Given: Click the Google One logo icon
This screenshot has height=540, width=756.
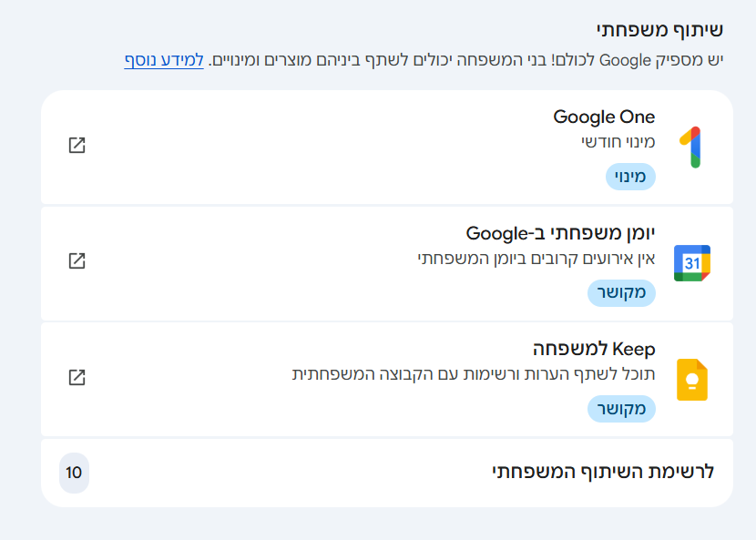Looking at the screenshot, I should (692, 144).
